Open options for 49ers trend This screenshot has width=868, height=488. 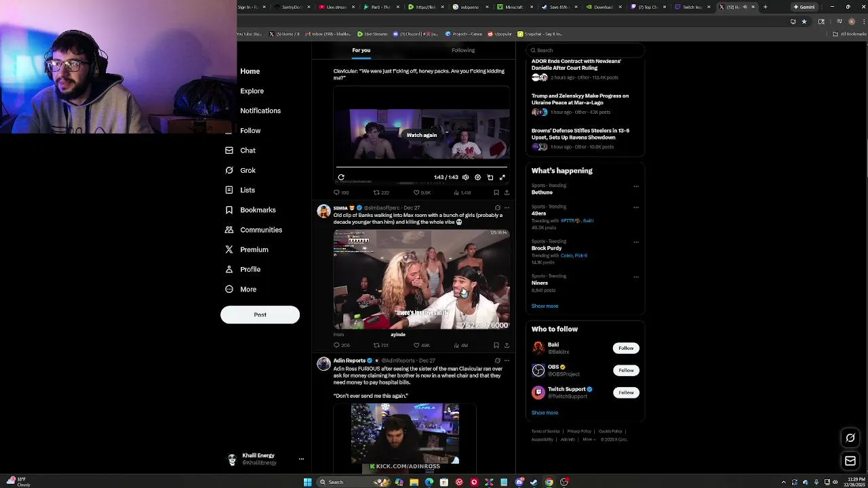(636, 207)
